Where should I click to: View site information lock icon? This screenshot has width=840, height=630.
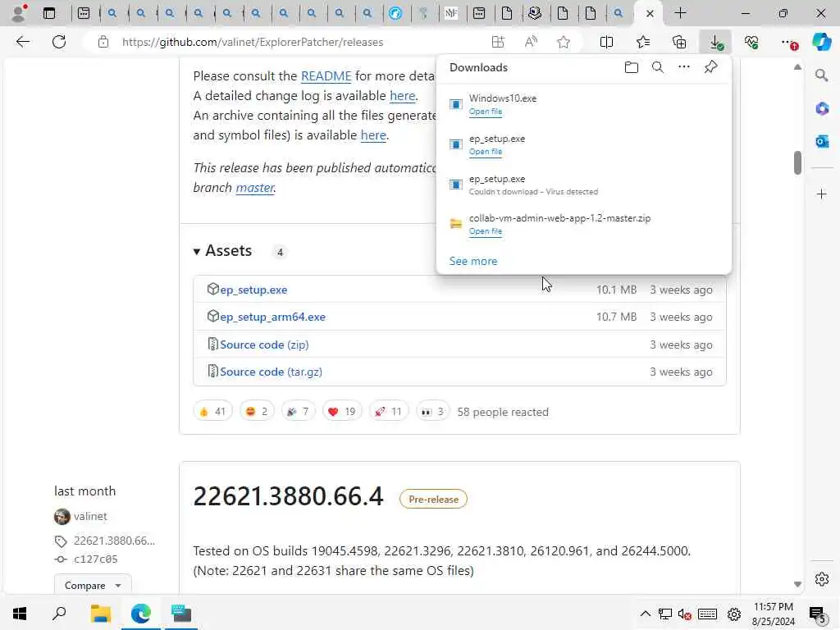[x=103, y=42]
